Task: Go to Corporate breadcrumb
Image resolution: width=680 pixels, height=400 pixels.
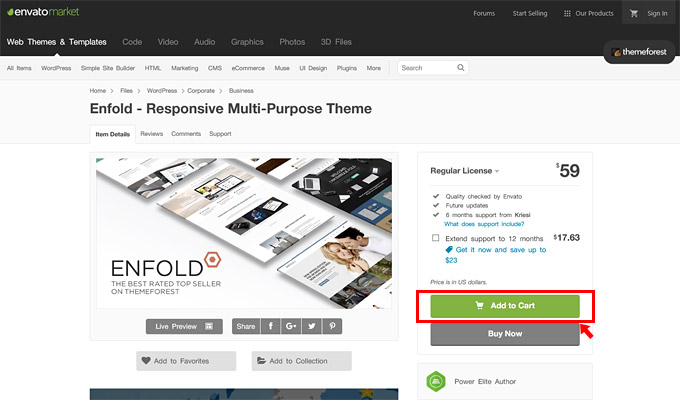Action: pos(201,91)
